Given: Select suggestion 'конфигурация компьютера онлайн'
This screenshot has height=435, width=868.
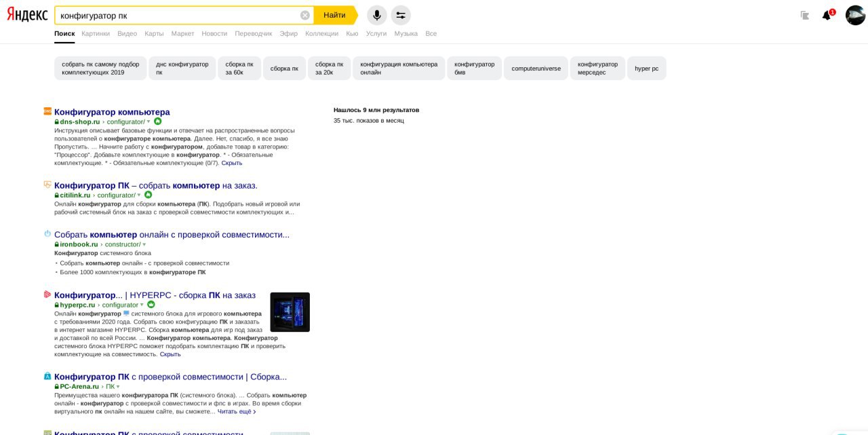Looking at the screenshot, I should click(399, 68).
